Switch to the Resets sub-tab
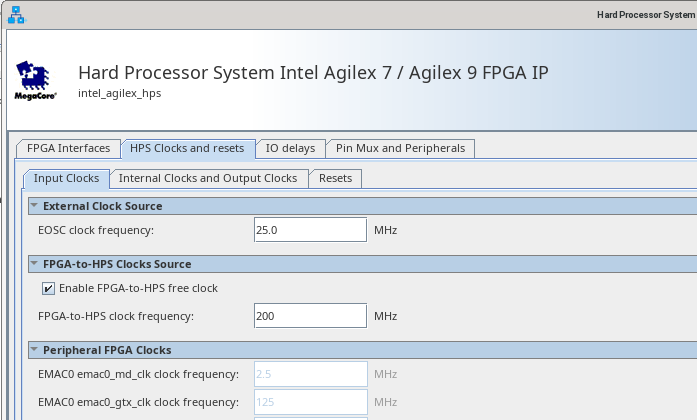This screenshot has width=697, height=420. coord(335,178)
